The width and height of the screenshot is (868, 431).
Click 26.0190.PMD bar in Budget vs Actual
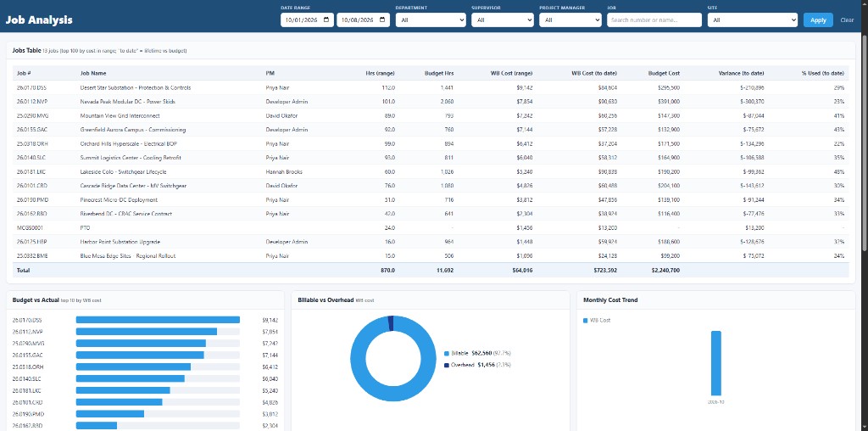click(x=109, y=414)
